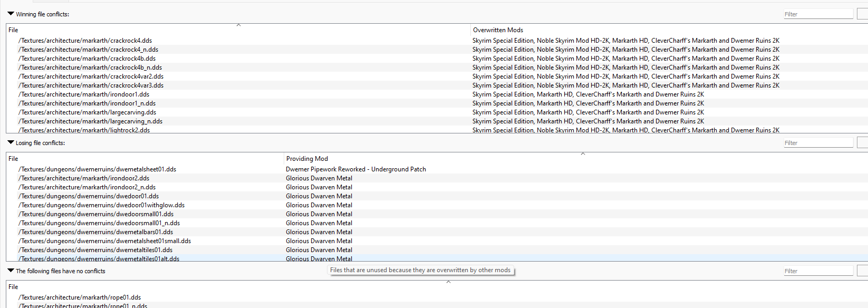Sort non-conflicting files by File column header
This screenshot has height=308, width=868.
coord(437,287)
